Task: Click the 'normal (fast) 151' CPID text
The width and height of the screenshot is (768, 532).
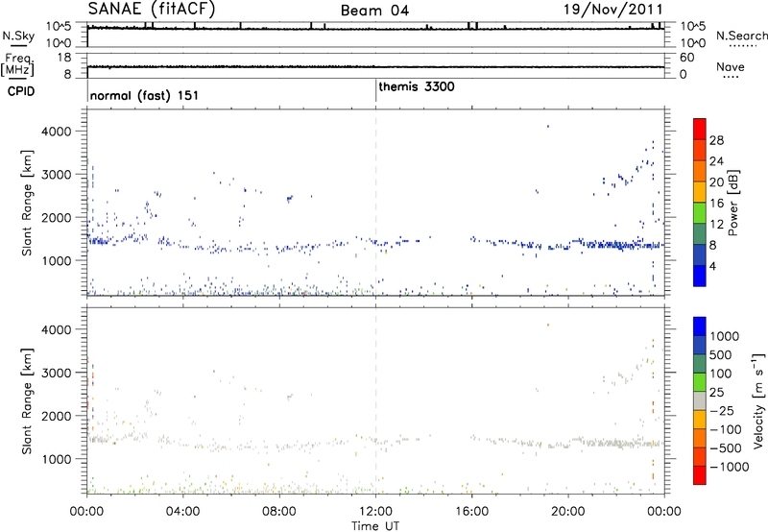Action: click(x=144, y=95)
